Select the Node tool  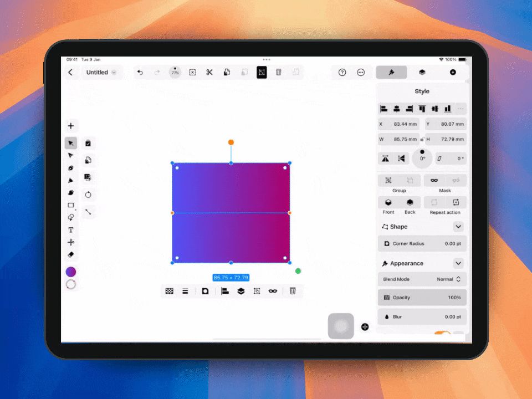70,155
